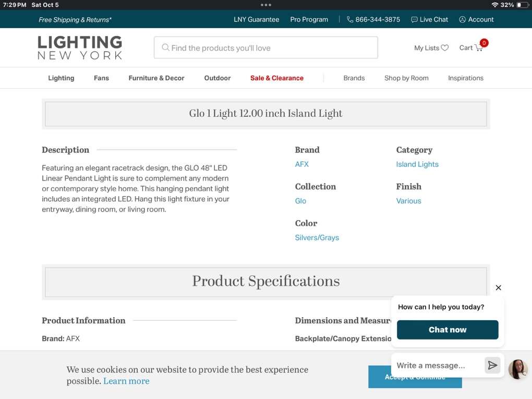The width and height of the screenshot is (532, 399).
Task: Go to Shop by Room
Action: click(x=406, y=78)
